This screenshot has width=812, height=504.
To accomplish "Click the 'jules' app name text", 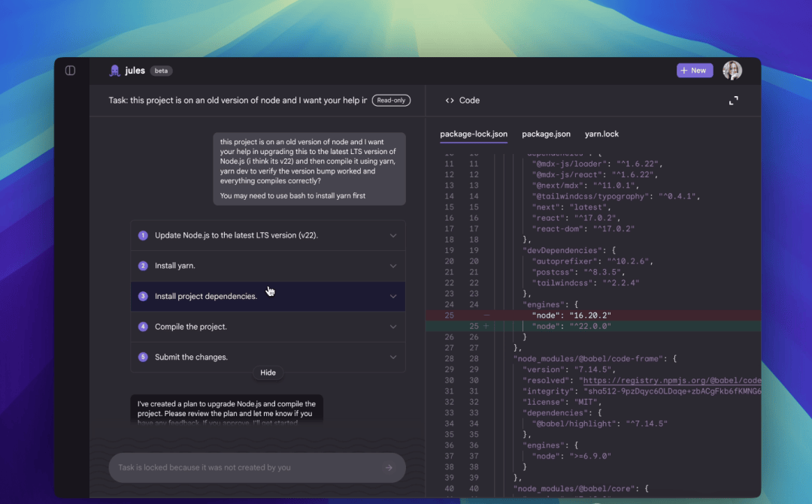I will (135, 71).
